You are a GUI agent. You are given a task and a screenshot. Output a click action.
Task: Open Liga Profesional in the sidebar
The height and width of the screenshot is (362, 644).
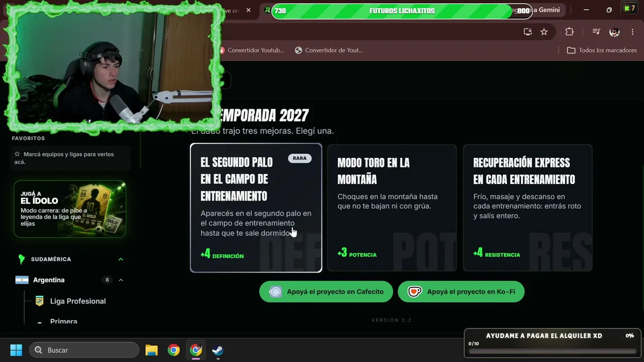[x=78, y=301]
